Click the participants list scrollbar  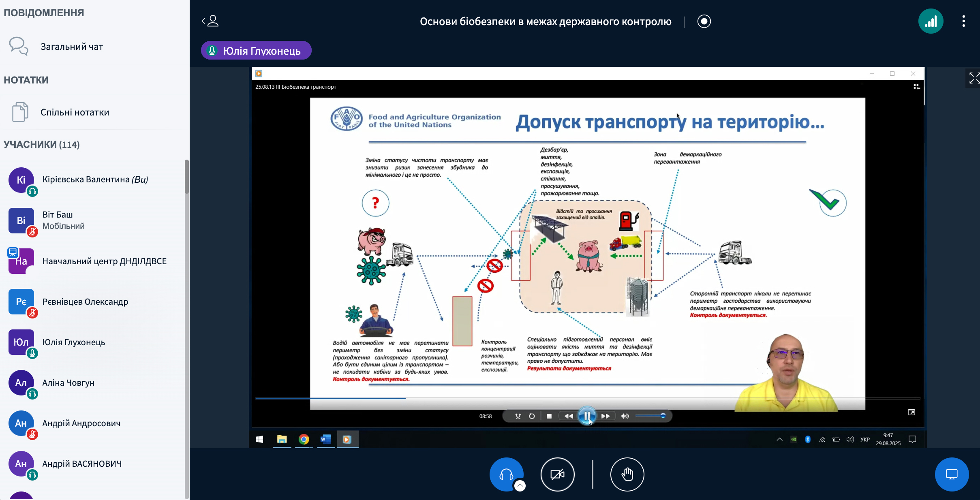pos(187,177)
